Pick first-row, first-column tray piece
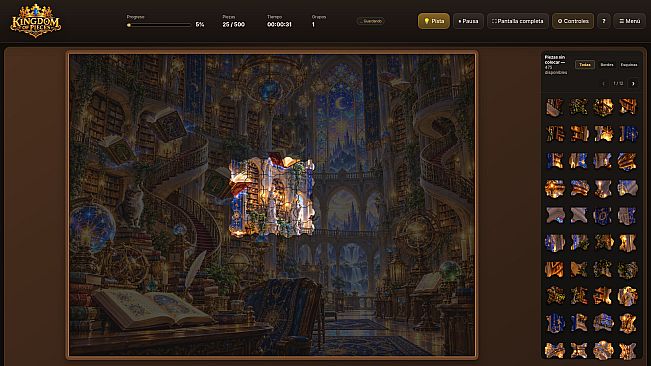The height and width of the screenshot is (366, 651). pyautogui.click(x=555, y=107)
